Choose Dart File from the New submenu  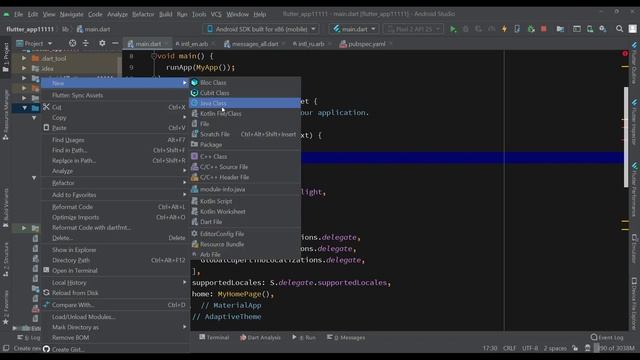point(244,222)
